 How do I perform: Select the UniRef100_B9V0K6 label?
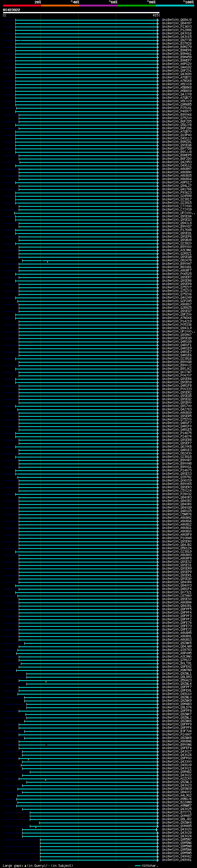coord(176,115)
